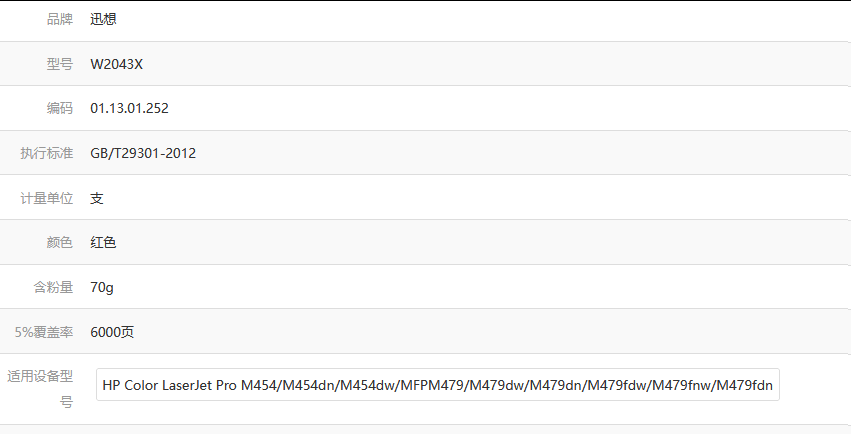Click the 含粉量 label
851x434 pixels.
53,287
